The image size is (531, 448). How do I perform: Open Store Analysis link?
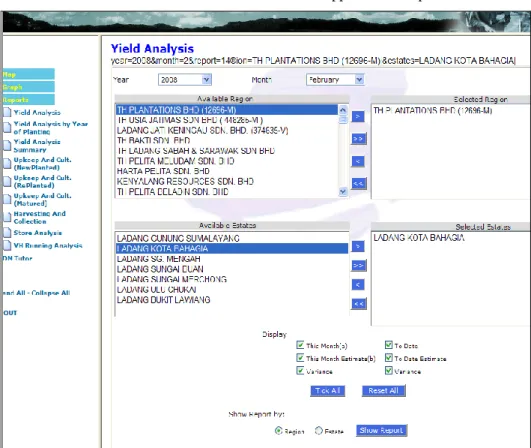(38, 233)
